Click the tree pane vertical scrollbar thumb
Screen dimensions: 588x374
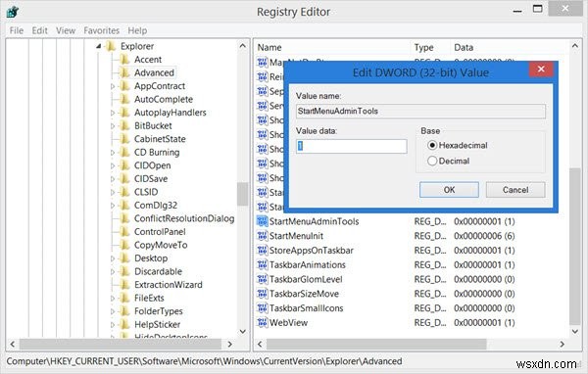pyautogui.click(x=243, y=194)
